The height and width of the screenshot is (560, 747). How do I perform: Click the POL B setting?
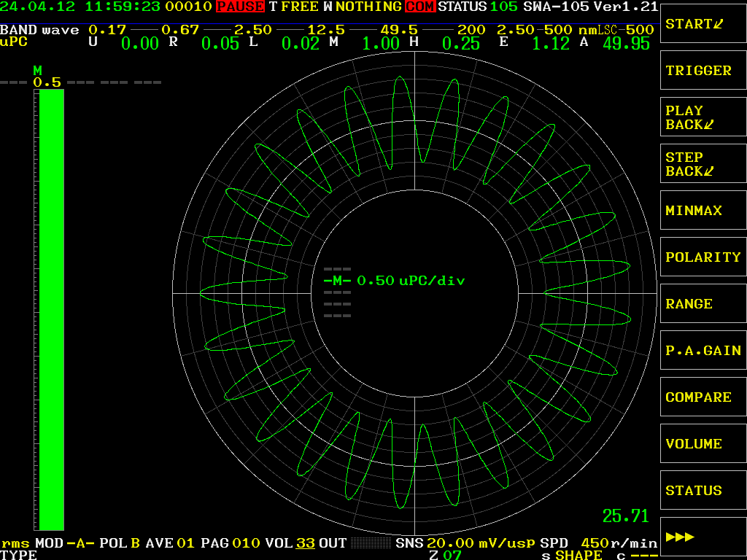(x=120, y=543)
